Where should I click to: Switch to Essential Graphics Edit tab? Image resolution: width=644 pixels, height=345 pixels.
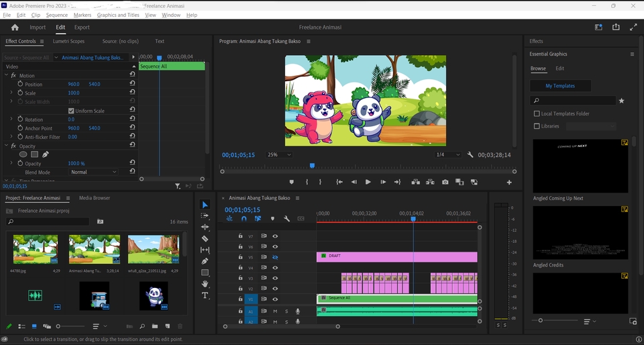559,68
